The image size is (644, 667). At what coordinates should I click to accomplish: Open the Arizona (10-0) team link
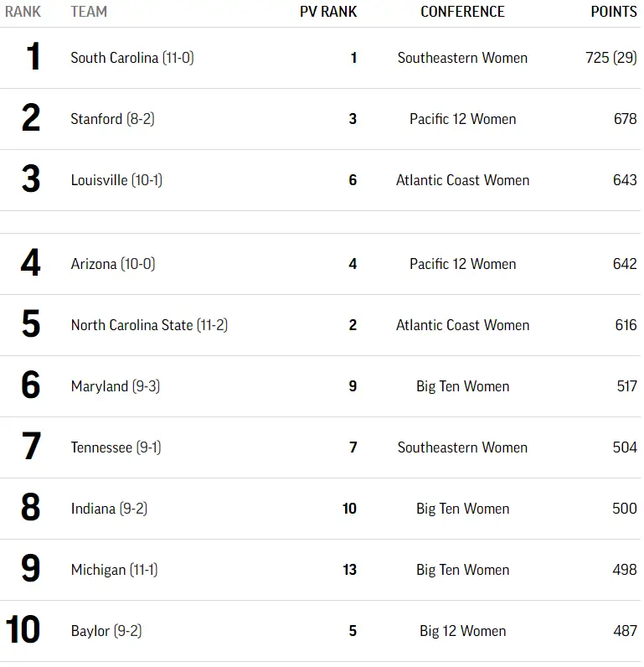[113, 264]
